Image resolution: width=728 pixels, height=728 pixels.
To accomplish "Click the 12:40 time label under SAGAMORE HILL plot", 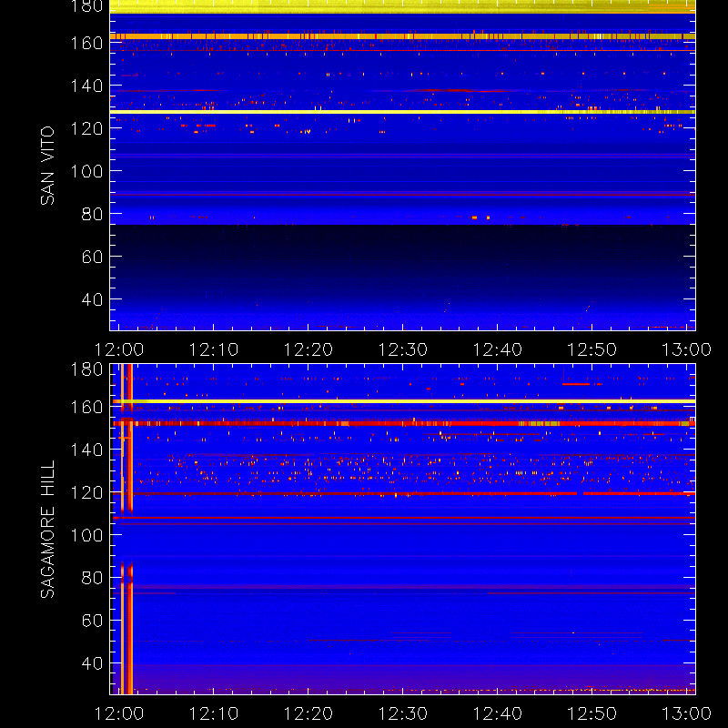I will (498, 713).
